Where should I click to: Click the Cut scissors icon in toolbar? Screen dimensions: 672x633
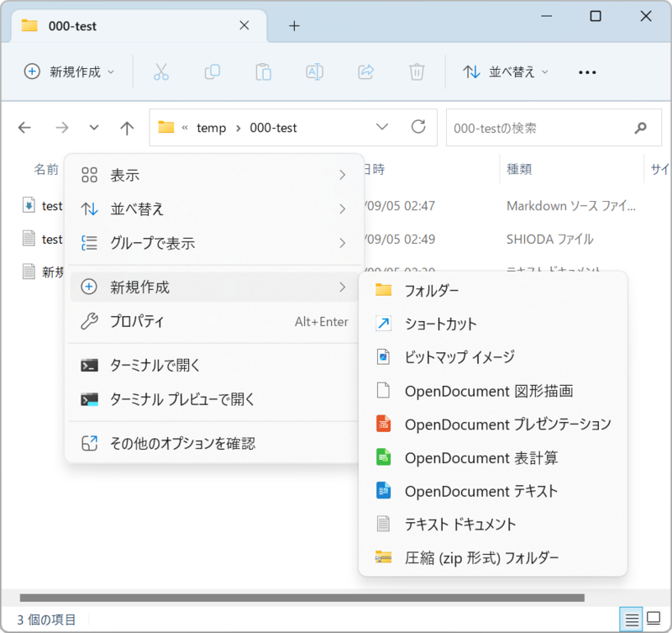click(x=161, y=72)
